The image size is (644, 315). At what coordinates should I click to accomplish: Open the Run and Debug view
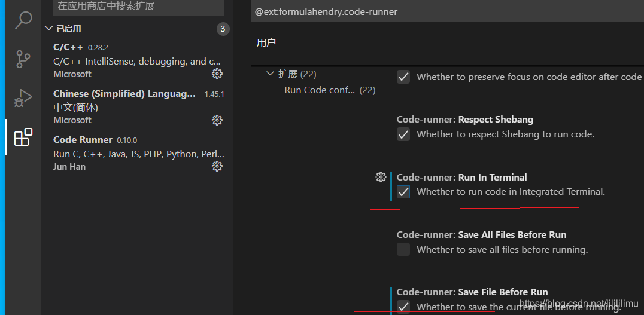[23, 98]
